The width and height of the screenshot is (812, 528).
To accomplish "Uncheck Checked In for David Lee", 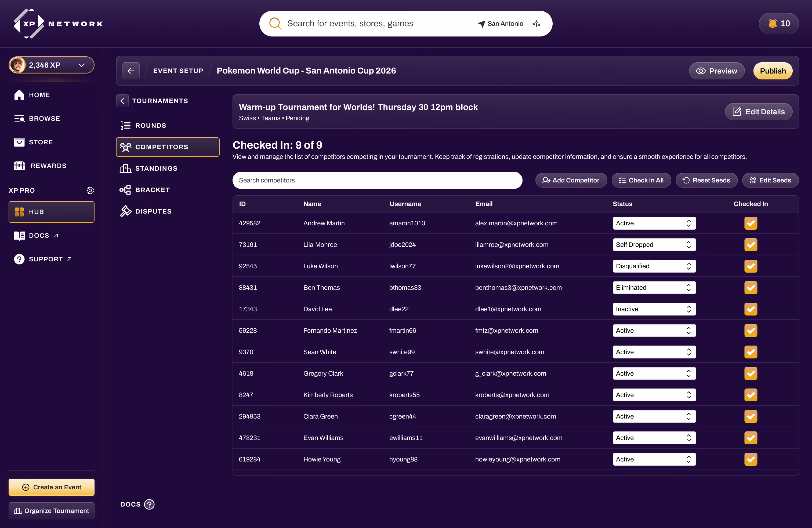I will 751,309.
